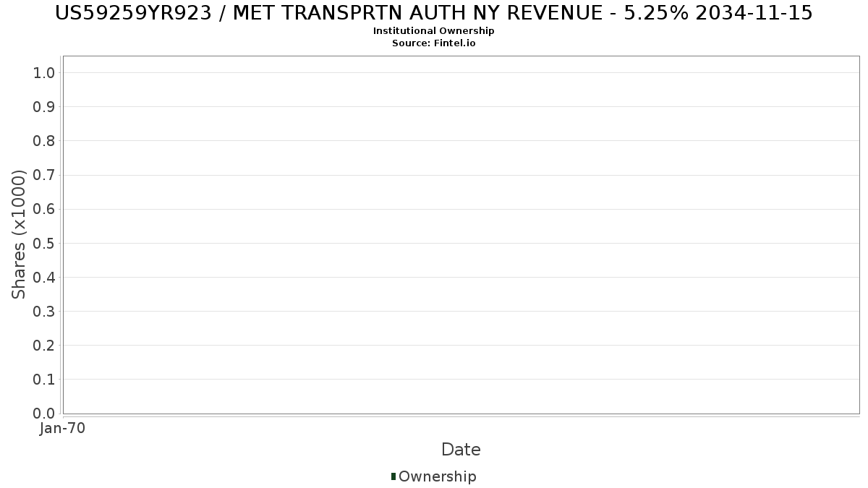Select the 0.1 y-axis tick label
Screen dimensions: 868x488
click(x=44, y=380)
